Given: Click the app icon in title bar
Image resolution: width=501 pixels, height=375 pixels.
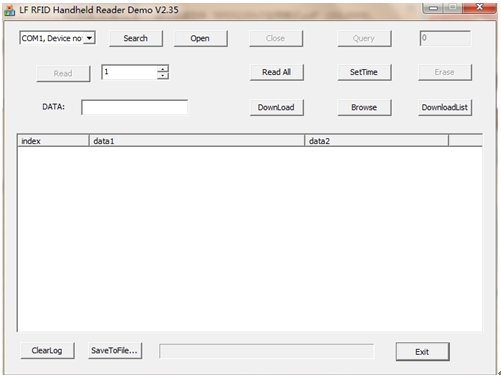Looking at the screenshot, I should pos(9,10).
